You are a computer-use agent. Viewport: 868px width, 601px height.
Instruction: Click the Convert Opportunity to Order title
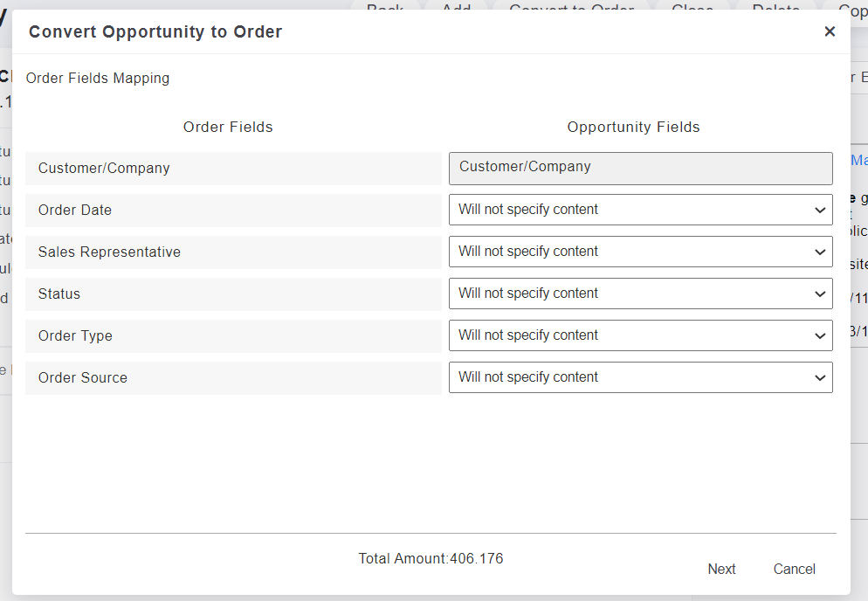pos(155,32)
